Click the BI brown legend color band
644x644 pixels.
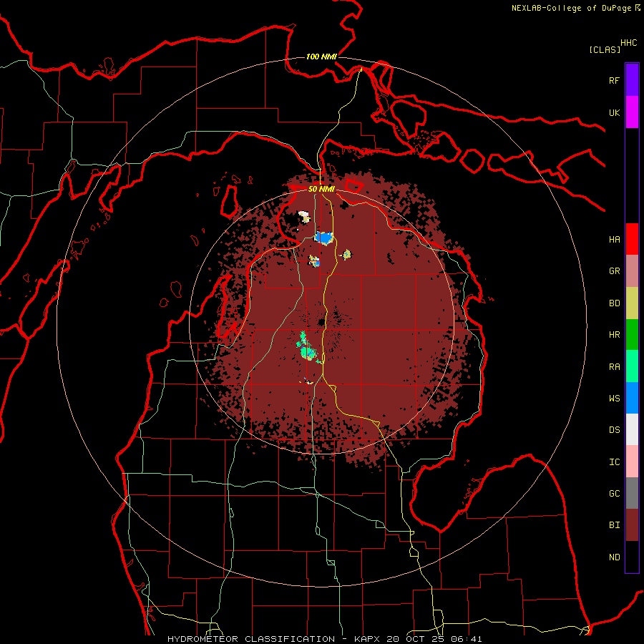coord(632,525)
